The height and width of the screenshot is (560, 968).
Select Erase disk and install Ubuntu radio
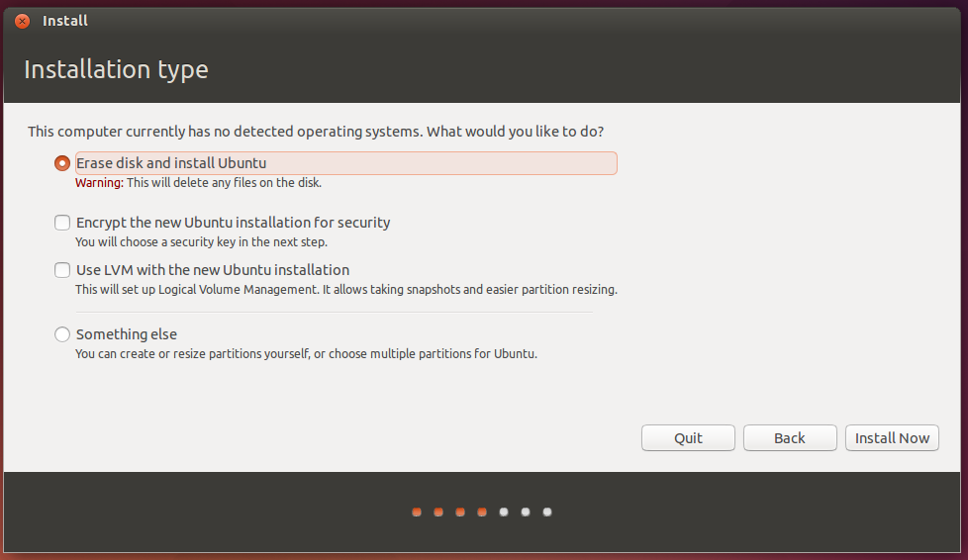coord(61,163)
